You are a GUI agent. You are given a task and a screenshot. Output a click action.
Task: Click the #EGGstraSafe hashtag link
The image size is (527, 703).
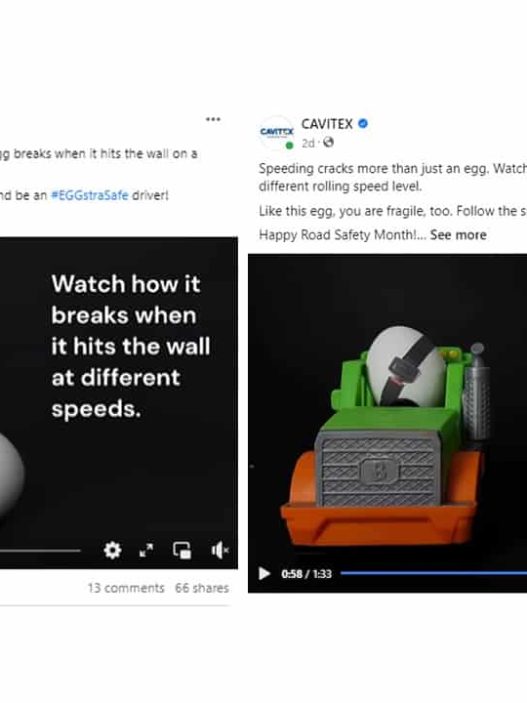pos(90,195)
